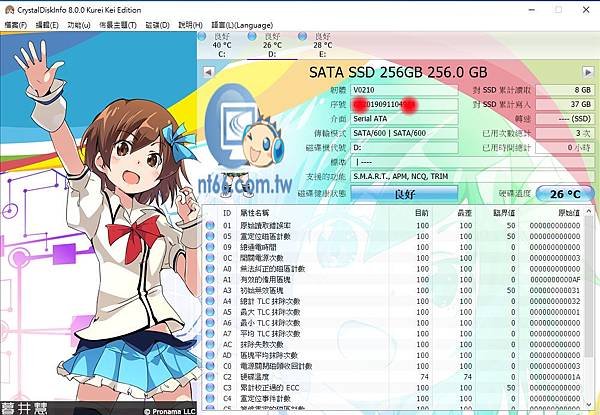
Task: Select the 累計校正過的 ECC attribute name
Action: (270, 388)
